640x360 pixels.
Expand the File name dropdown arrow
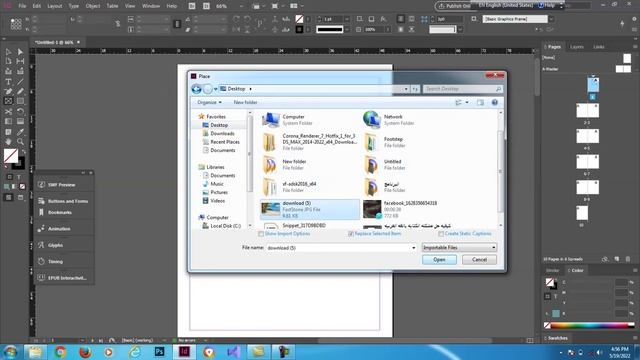[x=413, y=248]
